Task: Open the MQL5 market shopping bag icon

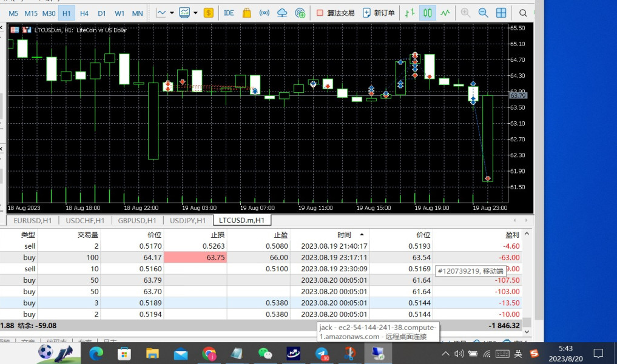Action: pos(247,13)
